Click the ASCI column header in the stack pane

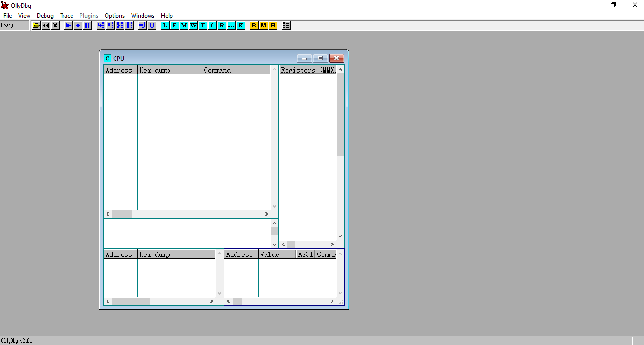[x=305, y=254]
